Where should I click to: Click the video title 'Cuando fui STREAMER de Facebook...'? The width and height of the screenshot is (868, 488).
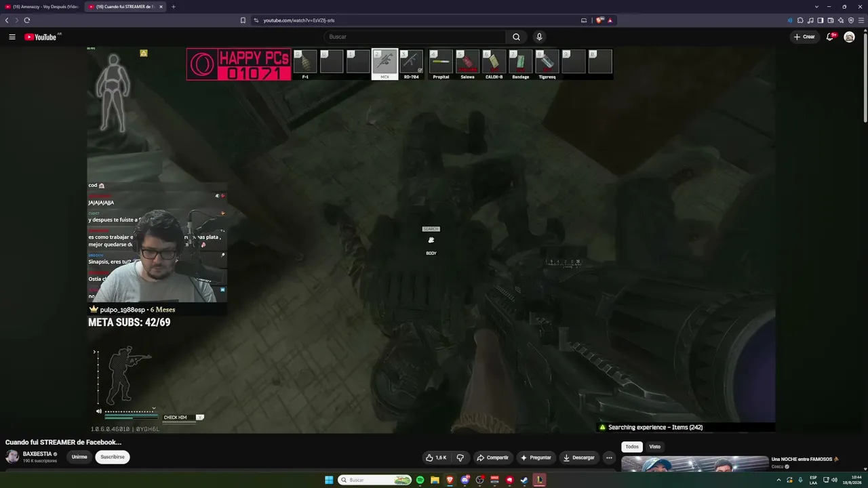click(x=64, y=442)
